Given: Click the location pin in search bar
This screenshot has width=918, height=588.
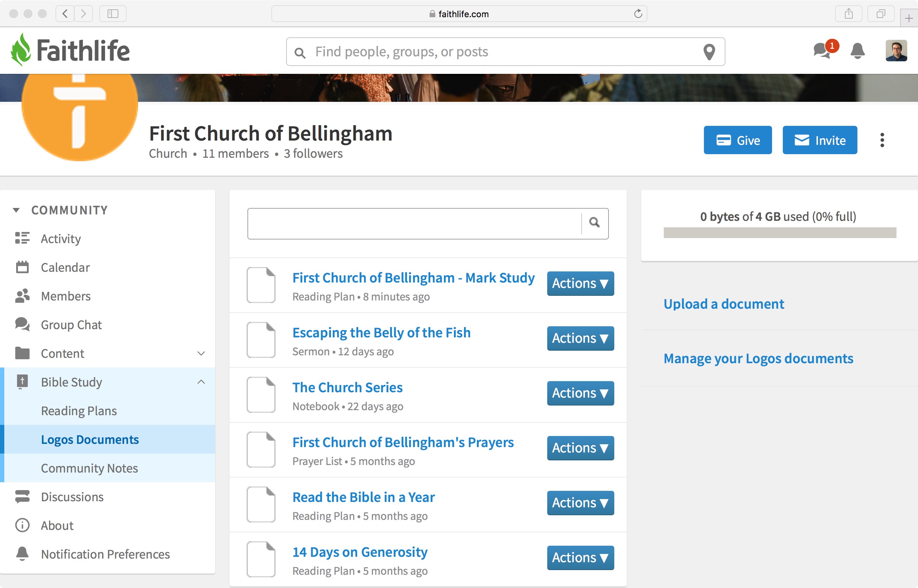Looking at the screenshot, I should (x=709, y=52).
